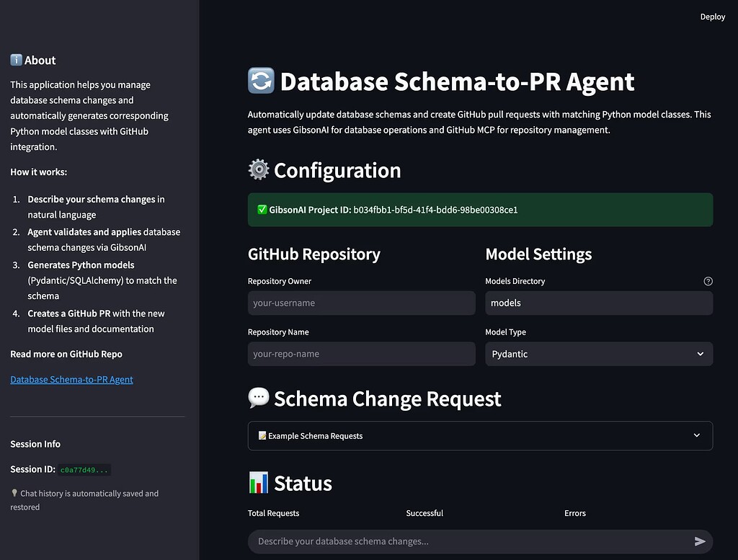
Task: Click the sync icon beside the page title
Action: (260, 81)
